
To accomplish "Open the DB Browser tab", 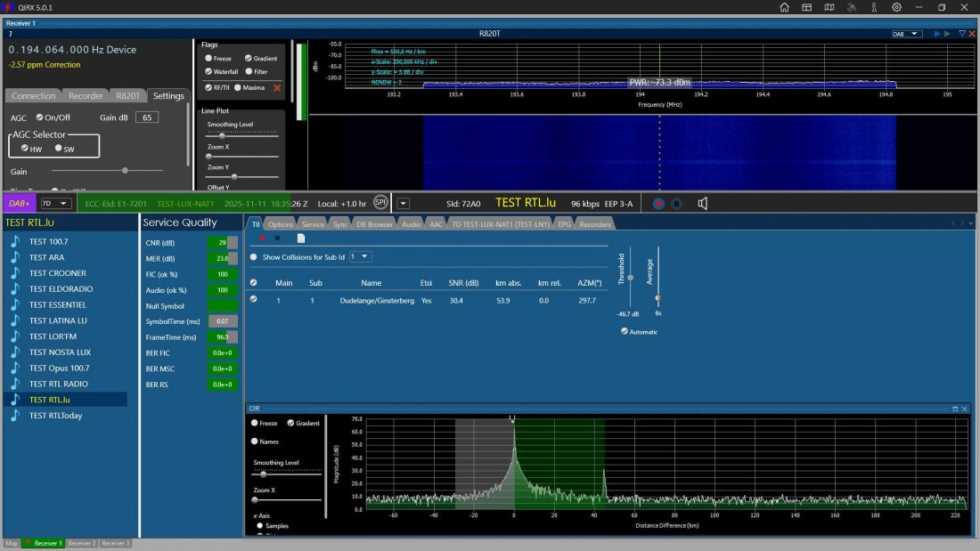I will [374, 224].
